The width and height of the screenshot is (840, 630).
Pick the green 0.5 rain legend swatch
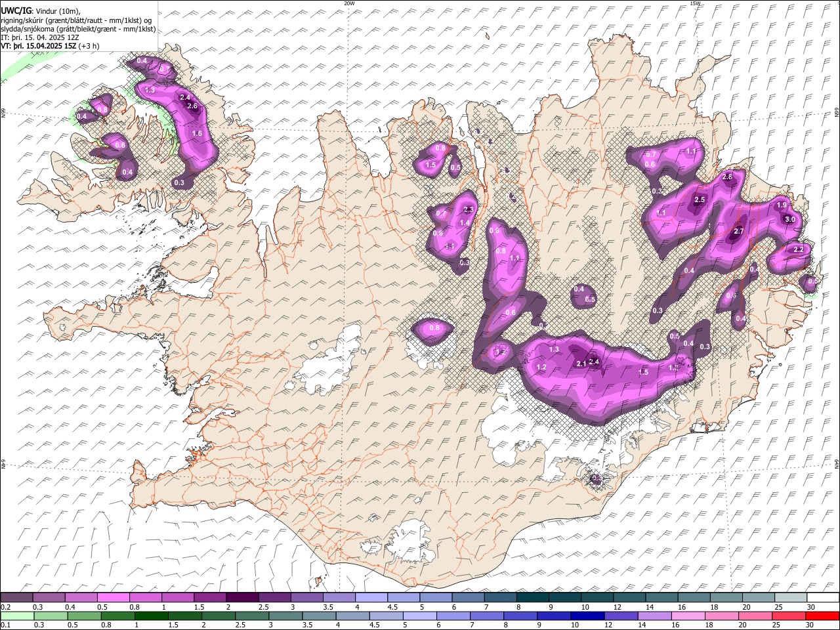(x=85, y=616)
